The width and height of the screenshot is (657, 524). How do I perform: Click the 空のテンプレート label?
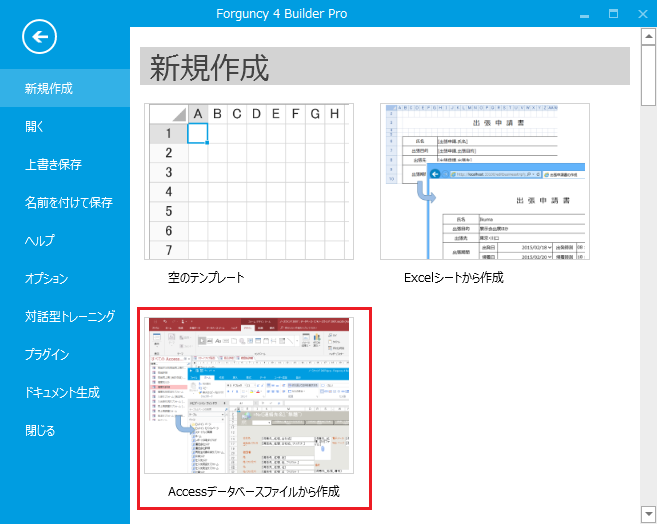[206, 277]
